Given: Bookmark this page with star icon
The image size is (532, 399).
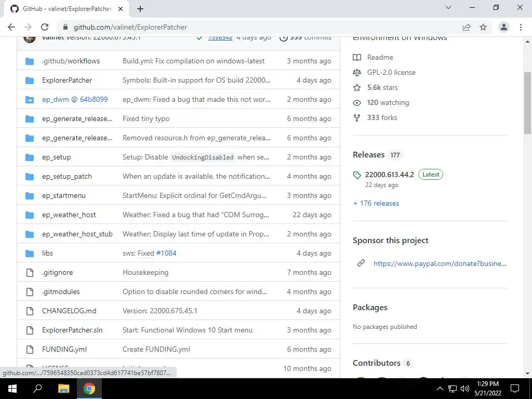Looking at the screenshot, I should 483,27.
